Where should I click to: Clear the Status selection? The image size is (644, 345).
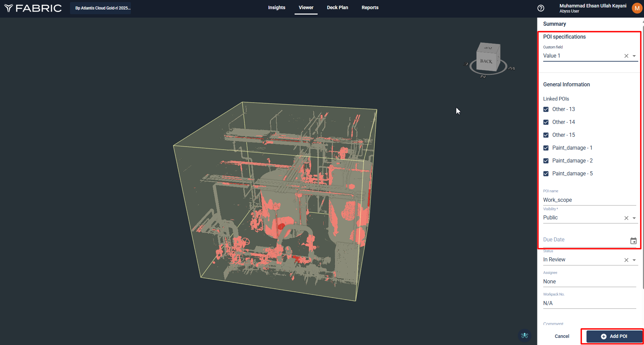coord(626,260)
